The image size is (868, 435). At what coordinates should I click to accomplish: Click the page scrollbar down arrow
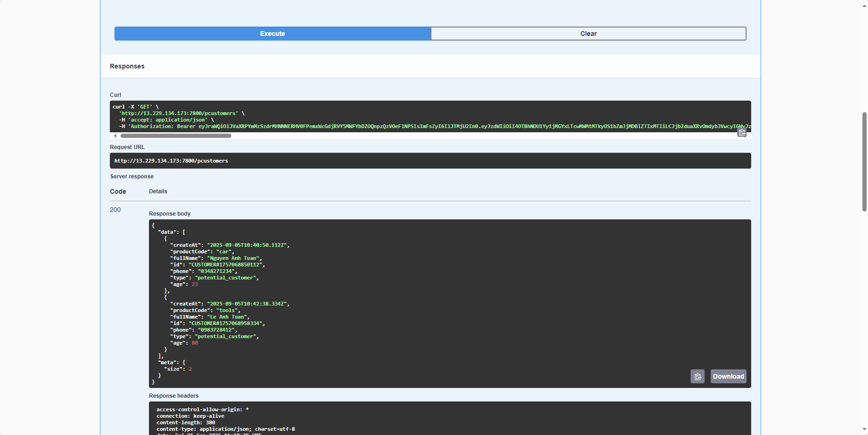(x=864, y=429)
